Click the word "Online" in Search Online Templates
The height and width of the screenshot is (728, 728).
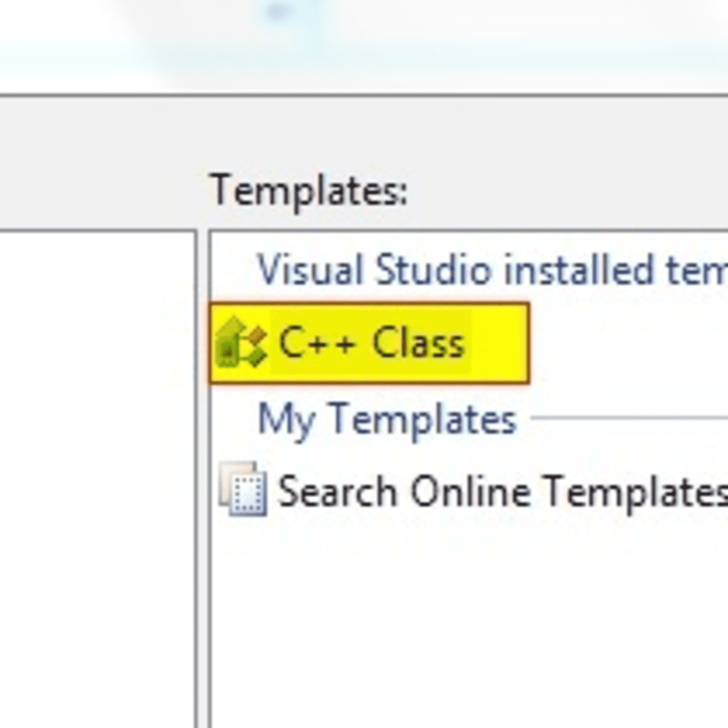tap(470, 490)
